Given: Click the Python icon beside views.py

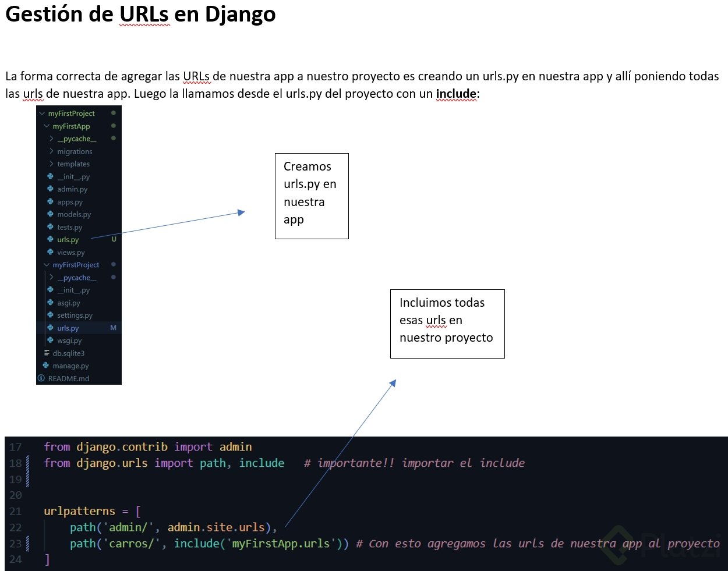Looking at the screenshot, I should [51, 252].
